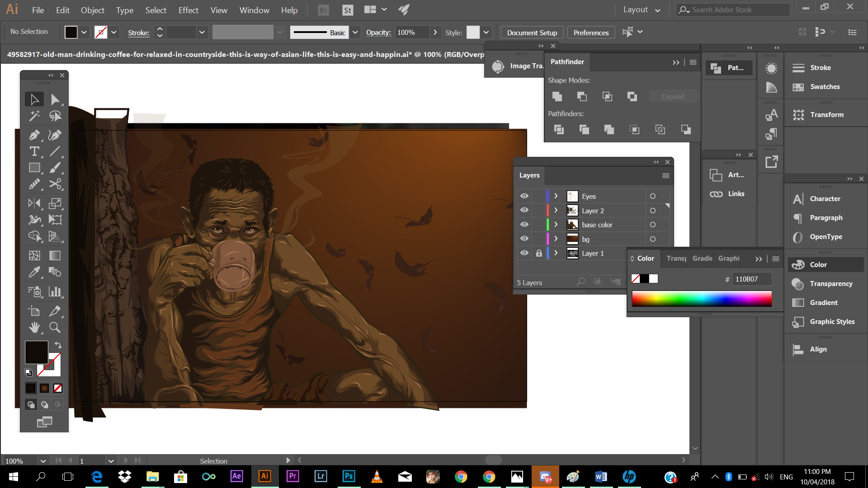Click the Minus Front shape mode icon
The width and height of the screenshot is (868, 488).
pyautogui.click(x=582, y=96)
